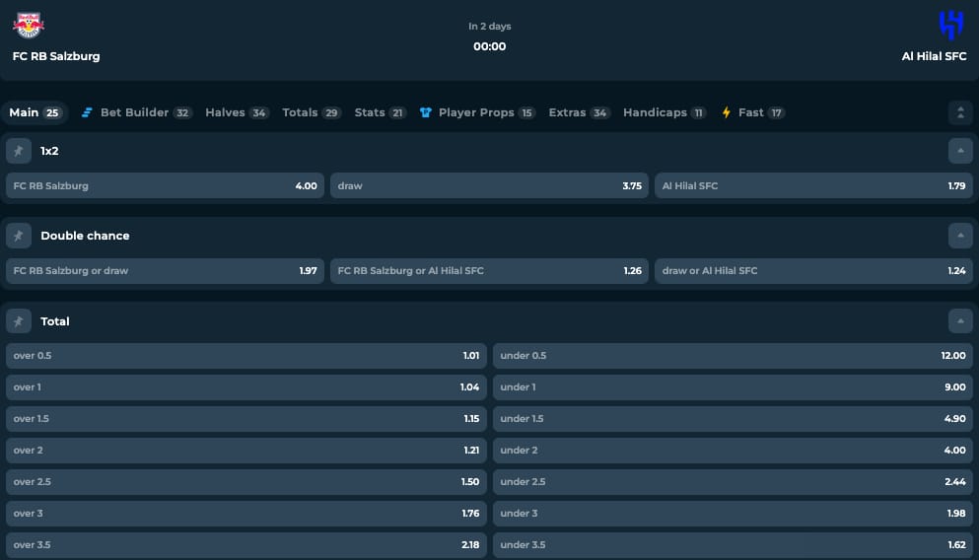The height and width of the screenshot is (560, 979).
Task: Open the Stats tab
Action: coord(381,113)
